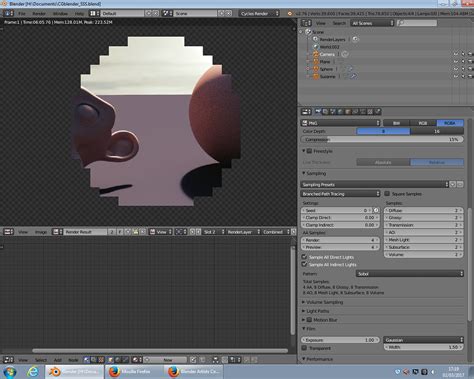Select the Suzanne object in the outliner

coord(327,76)
